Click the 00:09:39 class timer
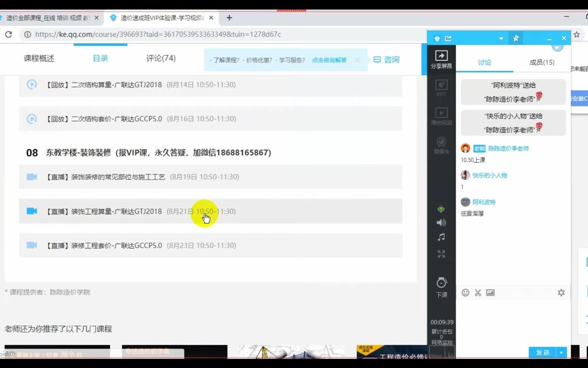Screen dimensions: 588x368 pyautogui.click(x=442, y=322)
